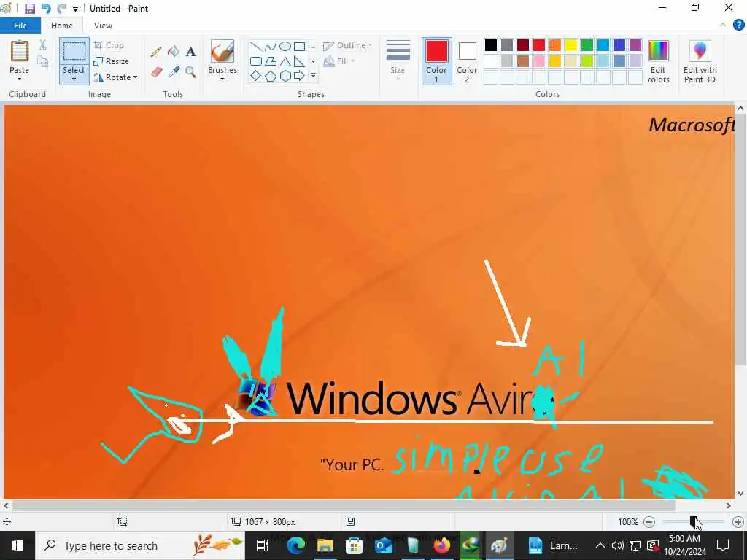Switch to the Home tab
747x560 pixels.
coord(62,26)
